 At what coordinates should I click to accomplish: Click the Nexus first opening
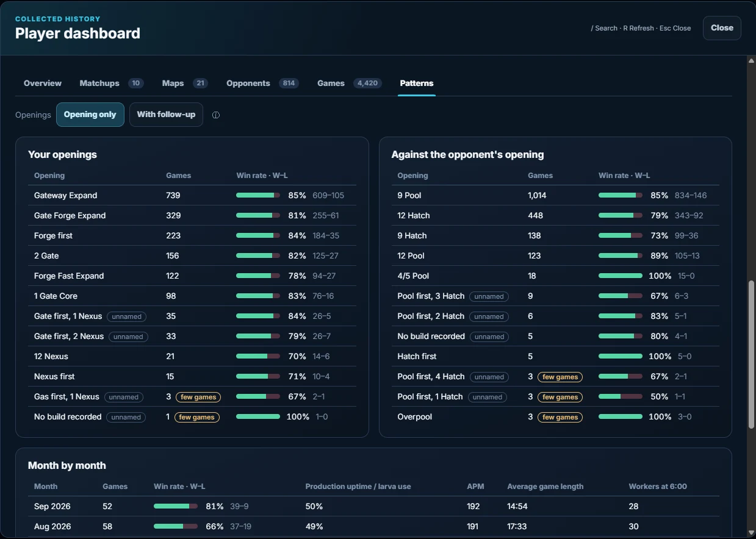pyautogui.click(x=192, y=377)
